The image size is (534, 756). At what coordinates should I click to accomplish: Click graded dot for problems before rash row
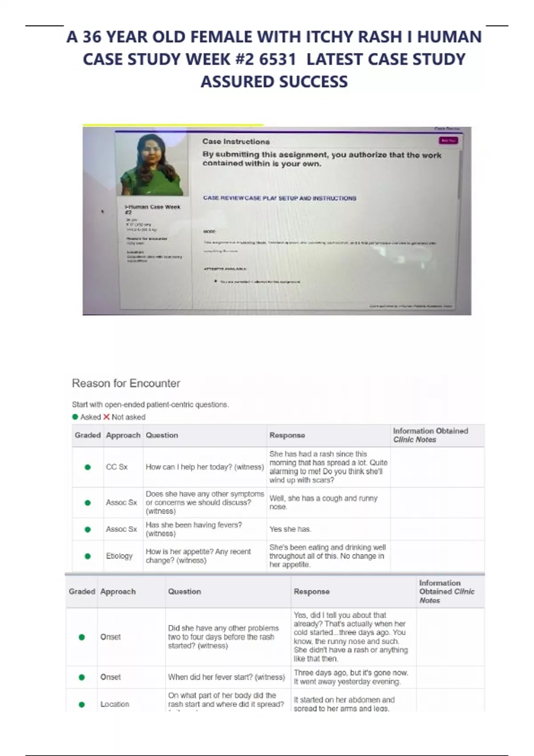(81, 637)
